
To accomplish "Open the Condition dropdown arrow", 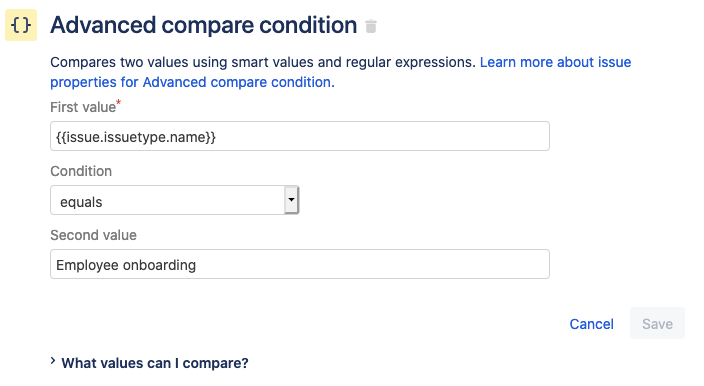I will pyautogui.click(x=291, y=200).
